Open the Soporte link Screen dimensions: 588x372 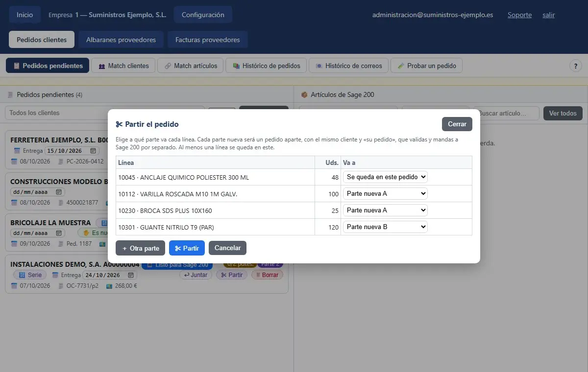coord(519,15)
